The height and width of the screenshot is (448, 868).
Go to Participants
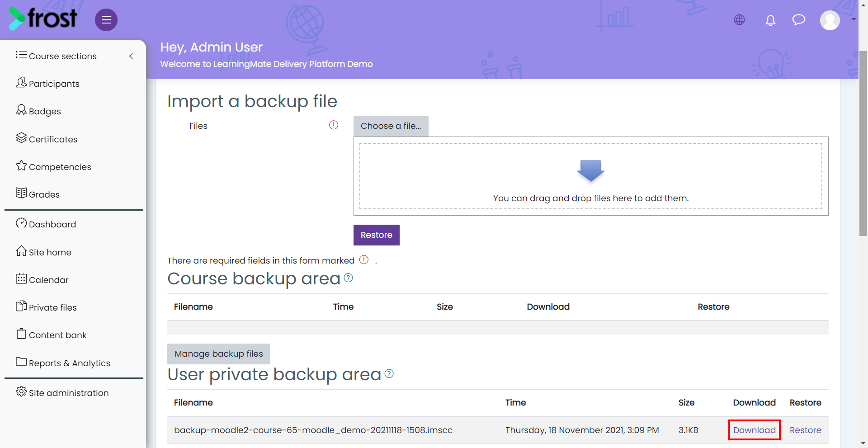[54, 84]
